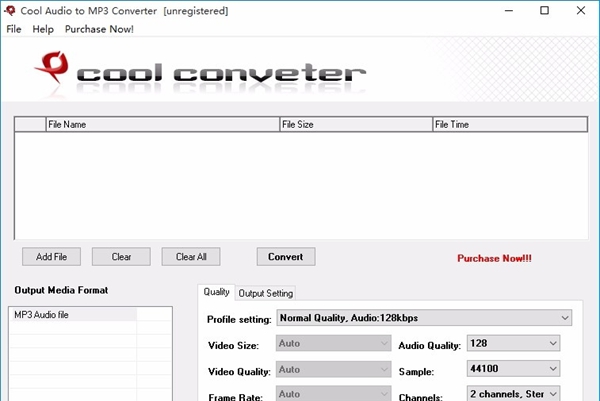Click the Clear button
Viewport: 600px width, 401px height.
pos(121,257)
